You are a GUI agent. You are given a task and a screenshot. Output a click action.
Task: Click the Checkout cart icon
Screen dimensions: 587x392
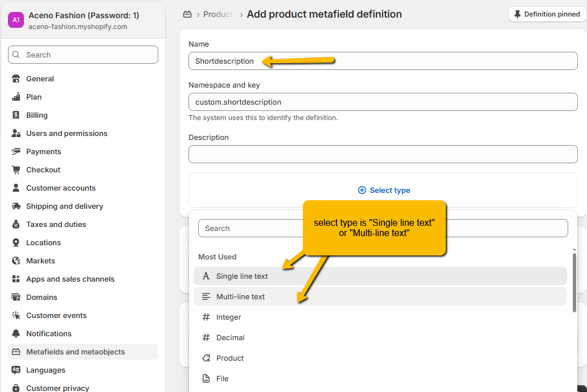[15, 170]
